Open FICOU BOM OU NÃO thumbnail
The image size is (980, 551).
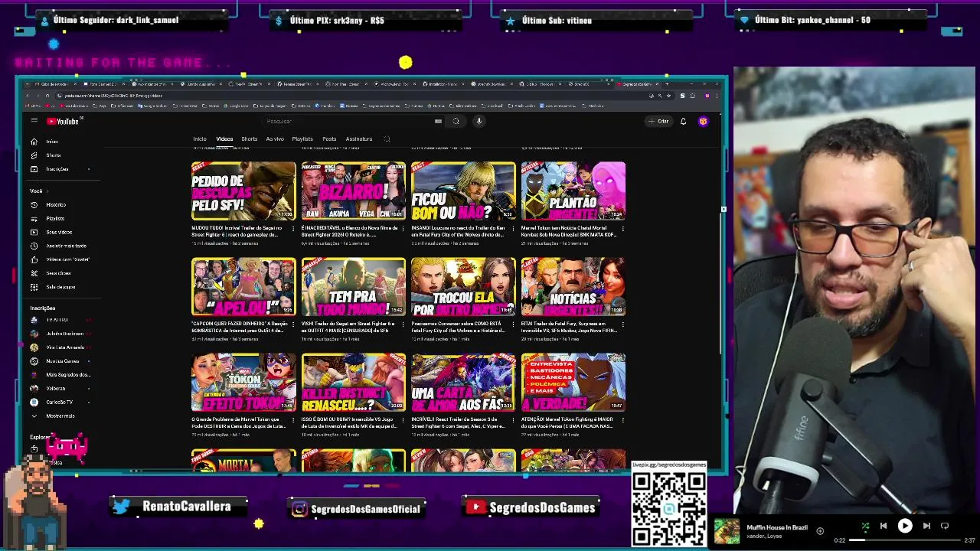tap(463, 191)
